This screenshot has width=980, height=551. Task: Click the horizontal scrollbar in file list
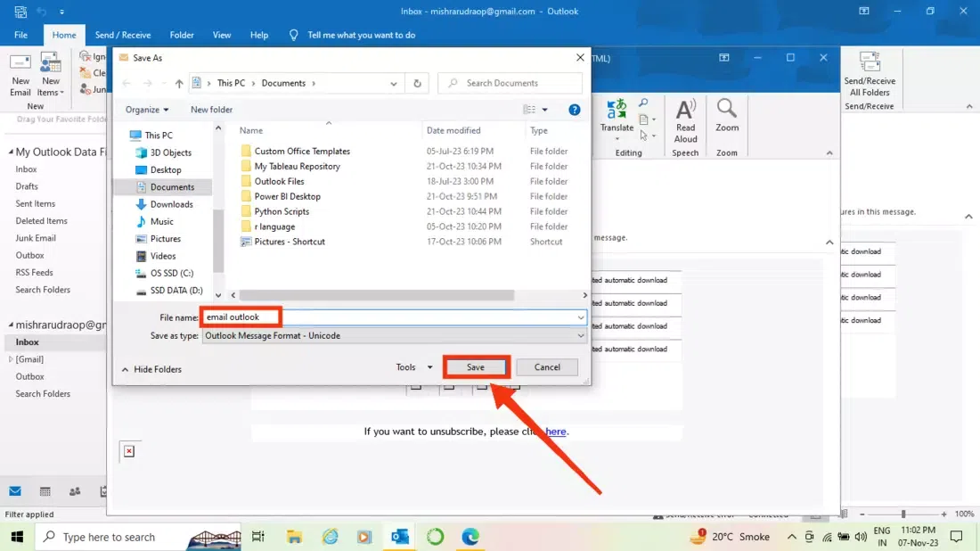click(376, 295)
